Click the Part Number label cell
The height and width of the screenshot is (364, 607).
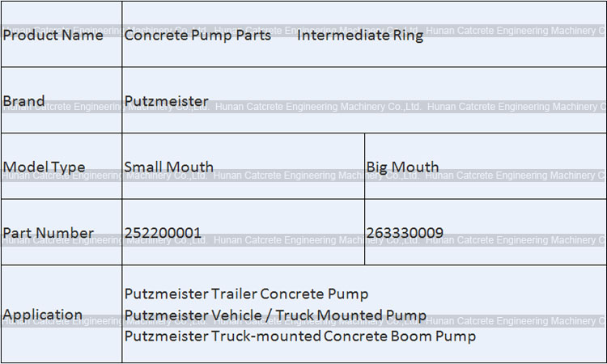coord(48,234)
